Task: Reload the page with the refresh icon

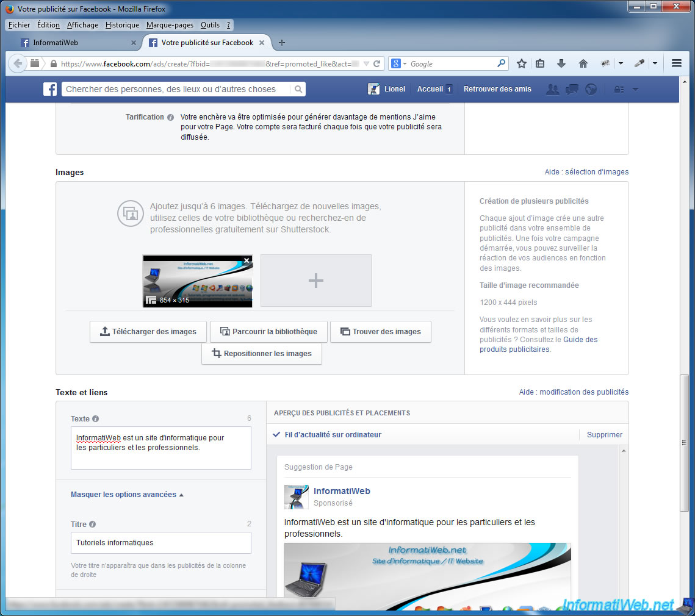Action: coord(376,64)
